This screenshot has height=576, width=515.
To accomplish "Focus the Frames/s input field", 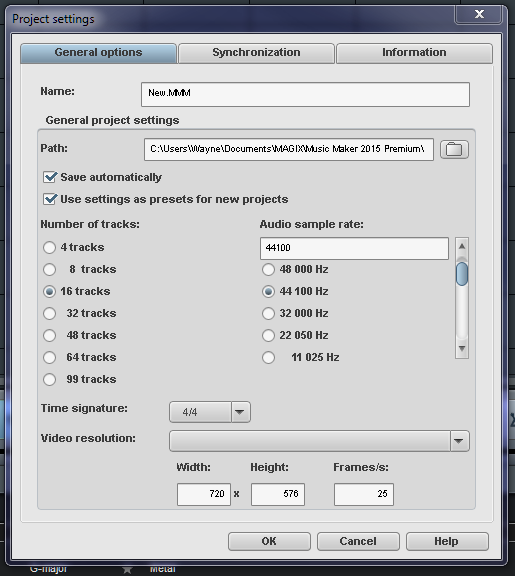I will [364, 494].
